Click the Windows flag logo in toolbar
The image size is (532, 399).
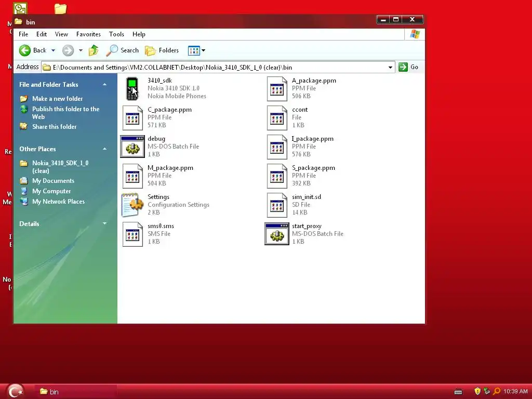415,34
